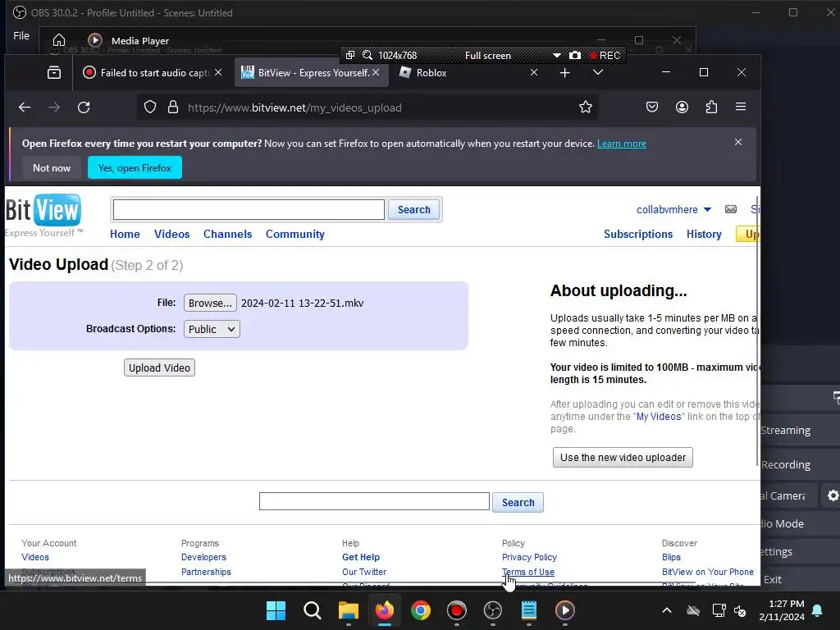
Task: Open File Explorer from taskbar
Action: [348, 610]
